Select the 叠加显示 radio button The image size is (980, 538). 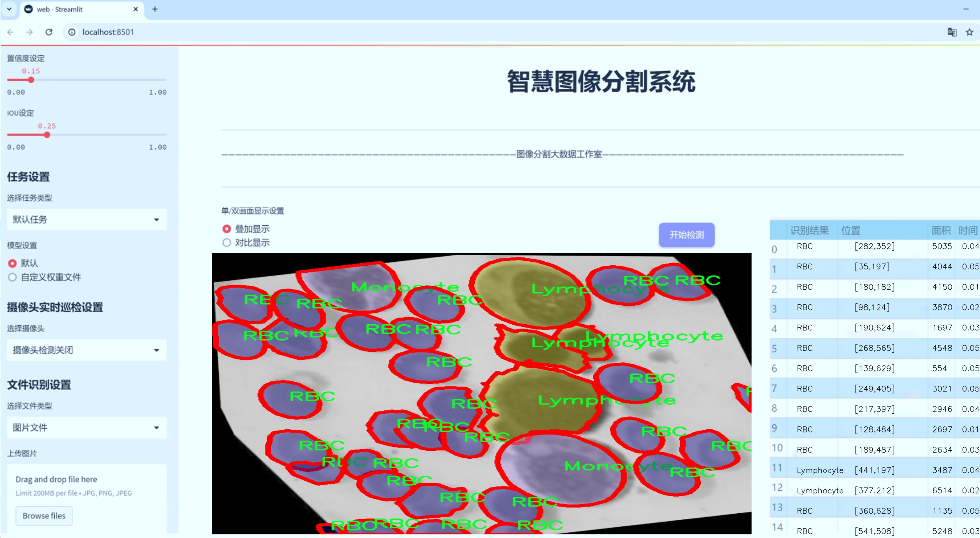tap(227, 229)
